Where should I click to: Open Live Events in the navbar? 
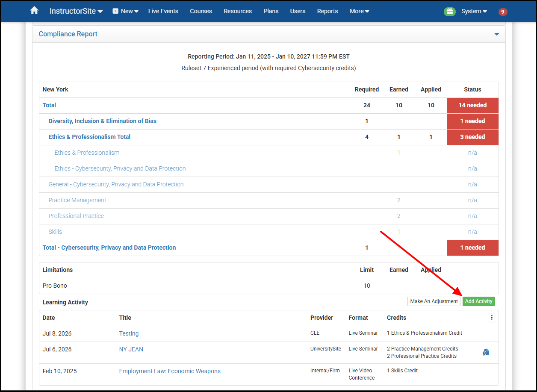[x=163, y=11]
